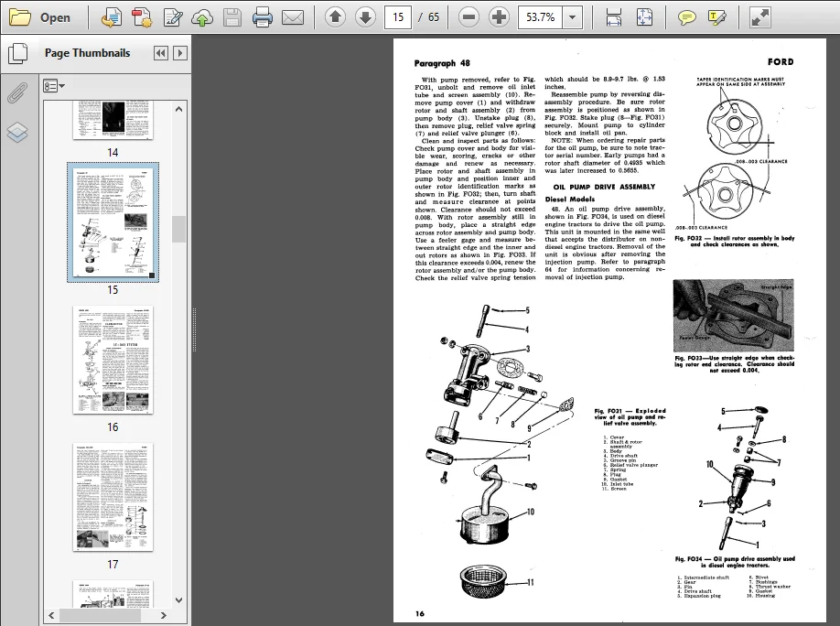
Task: Open the thumbnails options menu dropdown
Action: [54, 86]
